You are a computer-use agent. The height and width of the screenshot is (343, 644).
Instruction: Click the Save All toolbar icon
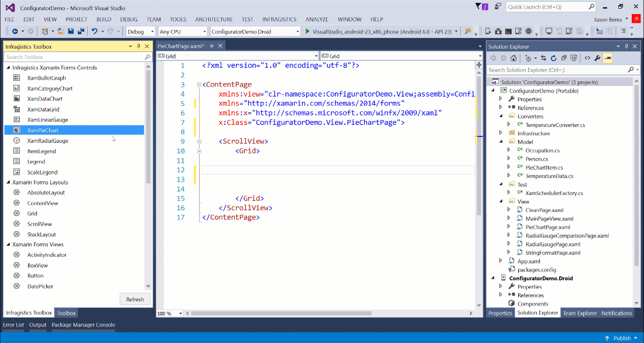pyautogui.click(x=81, y=31)
